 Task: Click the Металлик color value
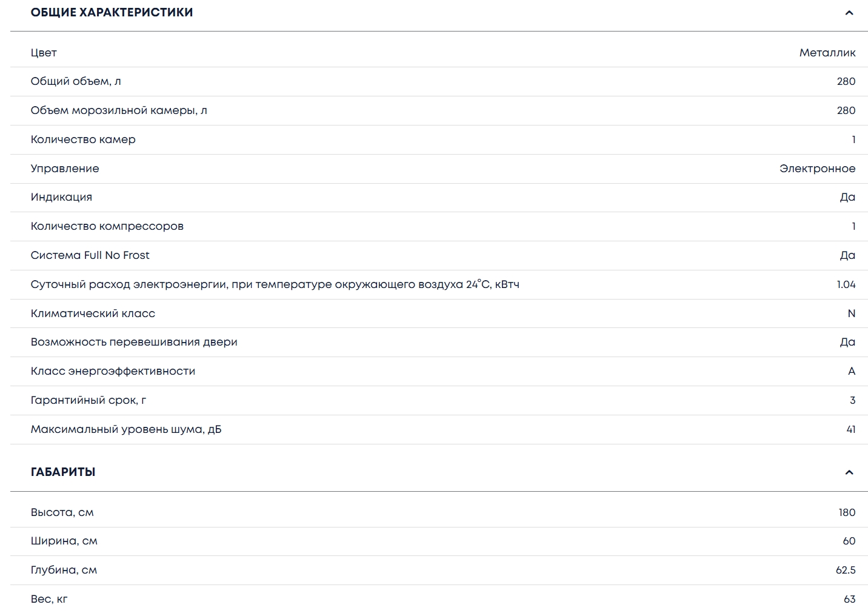coord(827,53)
